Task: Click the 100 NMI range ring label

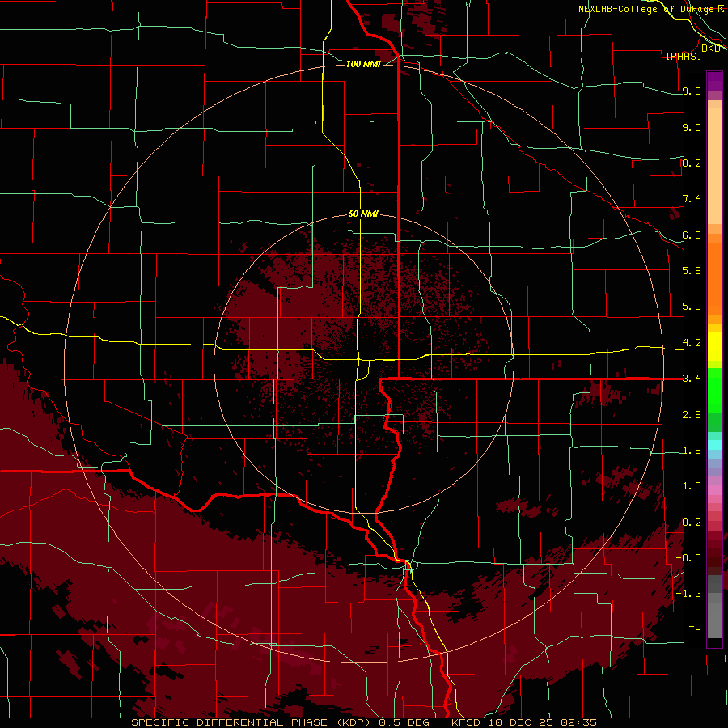Action: [363, 64]
